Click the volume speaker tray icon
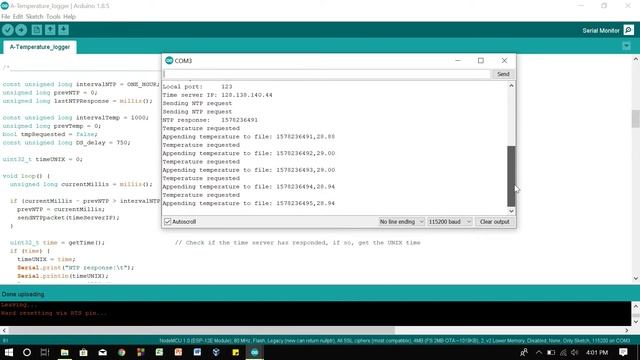The image size is (640, 360). coord(575,352)
